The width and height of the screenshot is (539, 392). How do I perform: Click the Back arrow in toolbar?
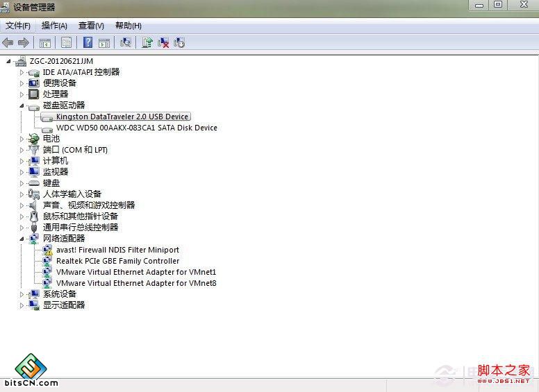click(8, 42)
